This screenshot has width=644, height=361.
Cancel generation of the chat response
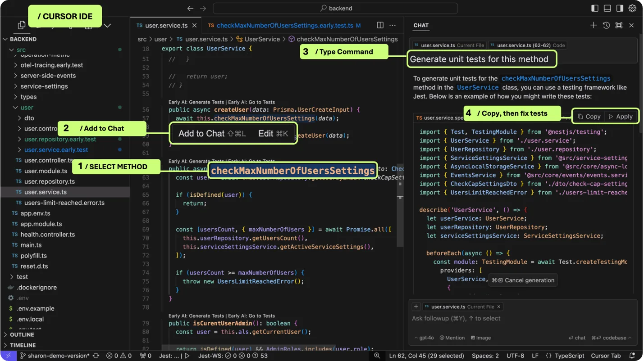523,280
